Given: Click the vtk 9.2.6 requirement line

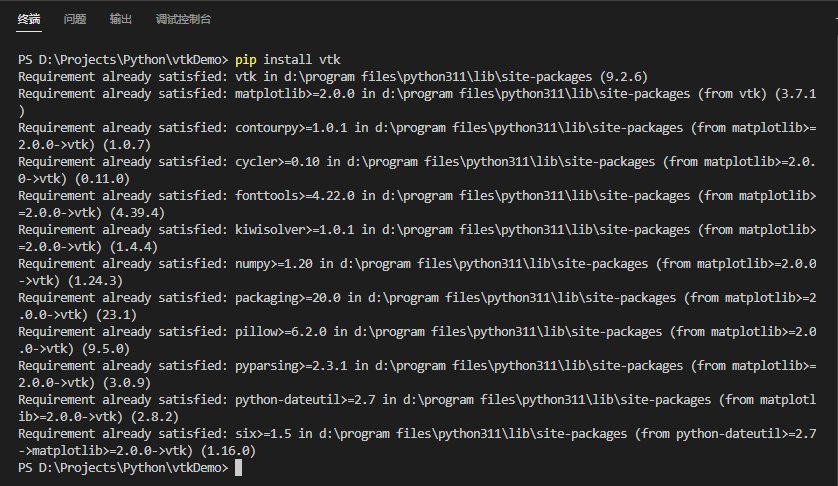Looking at the screenshot, I should click(333, 77).
